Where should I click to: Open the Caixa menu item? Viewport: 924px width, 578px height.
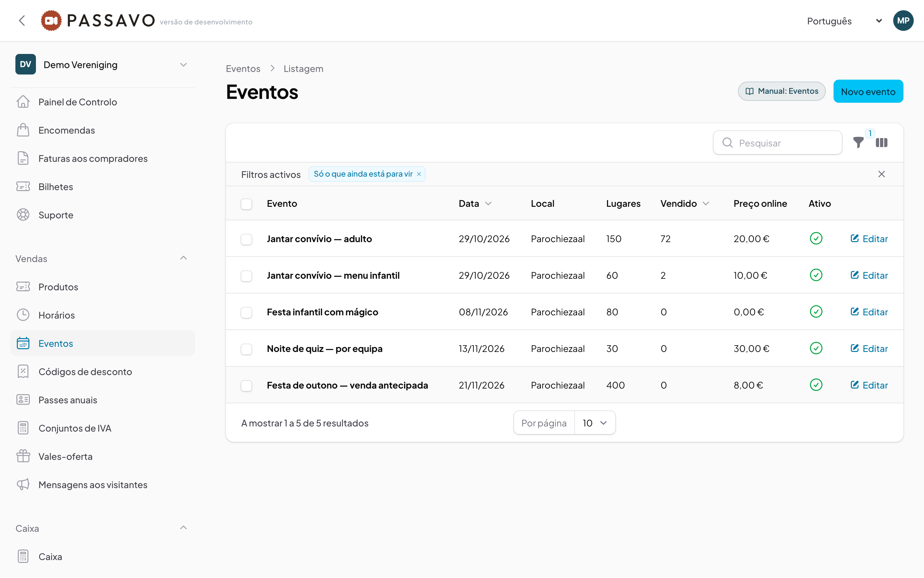click(102, 556)
